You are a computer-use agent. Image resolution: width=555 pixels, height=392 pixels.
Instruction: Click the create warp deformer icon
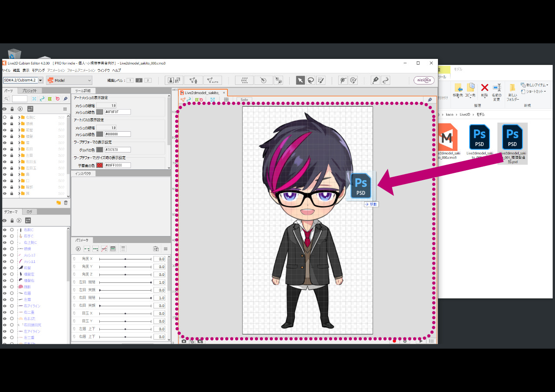pos(244,80)
